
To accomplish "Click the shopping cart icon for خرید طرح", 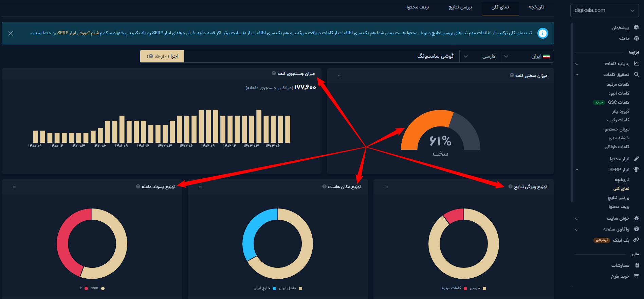I will [636, 276].
